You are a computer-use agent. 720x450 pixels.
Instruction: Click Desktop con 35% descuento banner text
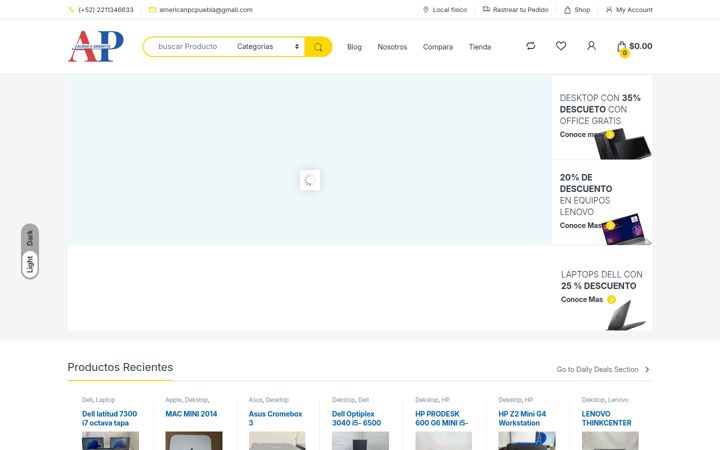tap(600, 109)
